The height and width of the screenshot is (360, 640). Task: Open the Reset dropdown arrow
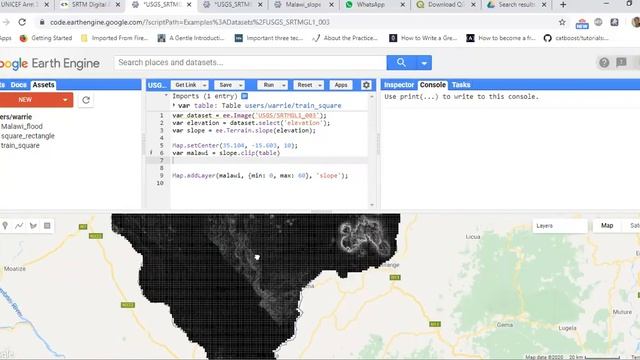320,85
